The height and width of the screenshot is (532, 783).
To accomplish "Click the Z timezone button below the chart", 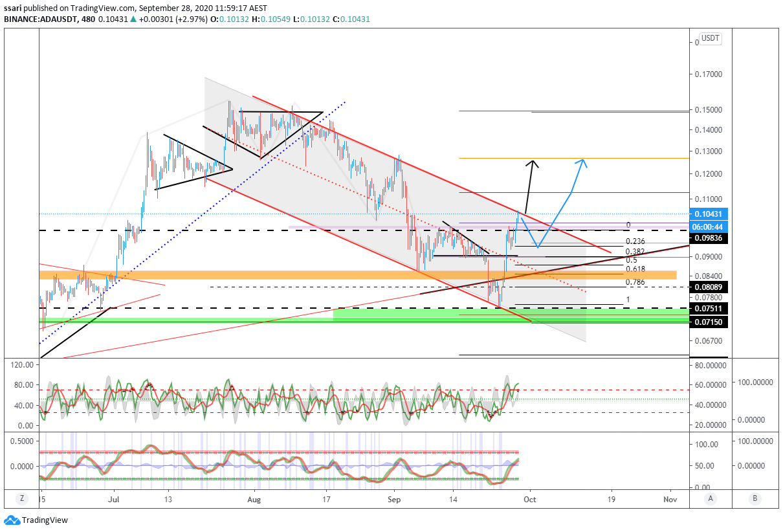I will pos(21,498).
